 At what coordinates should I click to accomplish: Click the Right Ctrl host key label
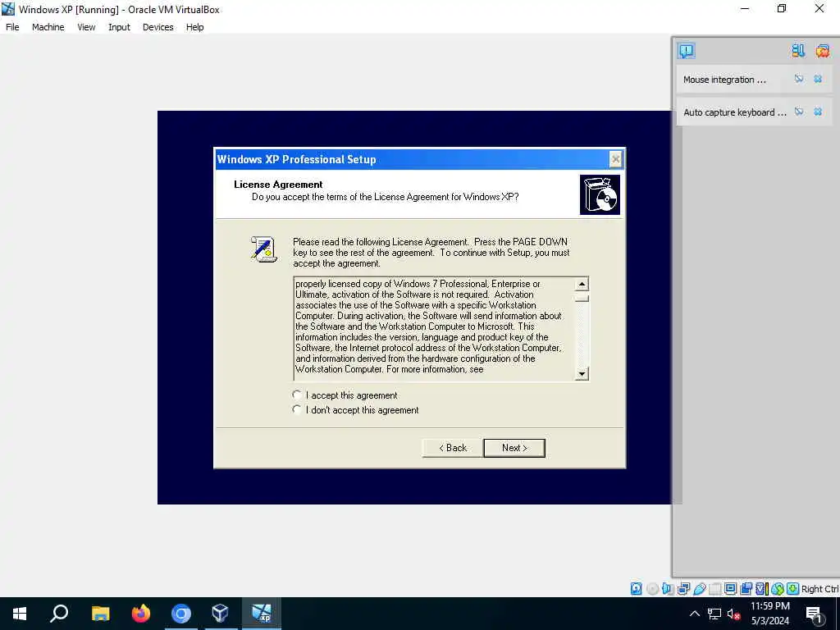[x=819, y=589]
